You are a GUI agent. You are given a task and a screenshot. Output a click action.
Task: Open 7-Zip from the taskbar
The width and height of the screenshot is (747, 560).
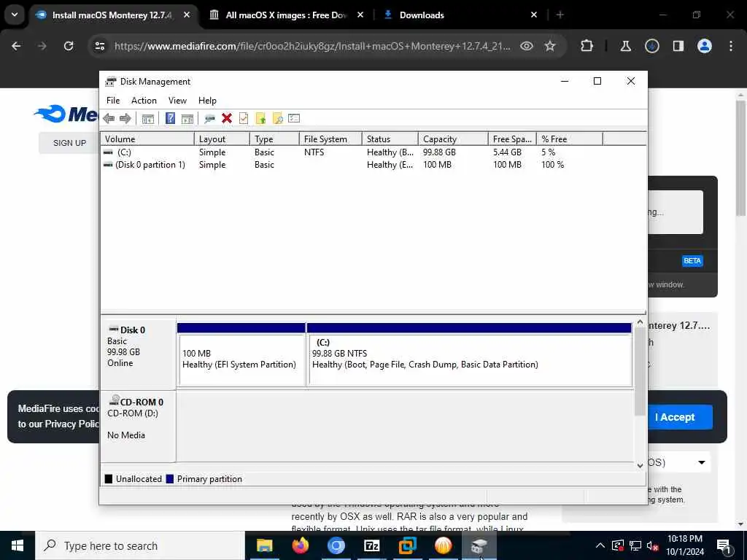click(371, 545)
